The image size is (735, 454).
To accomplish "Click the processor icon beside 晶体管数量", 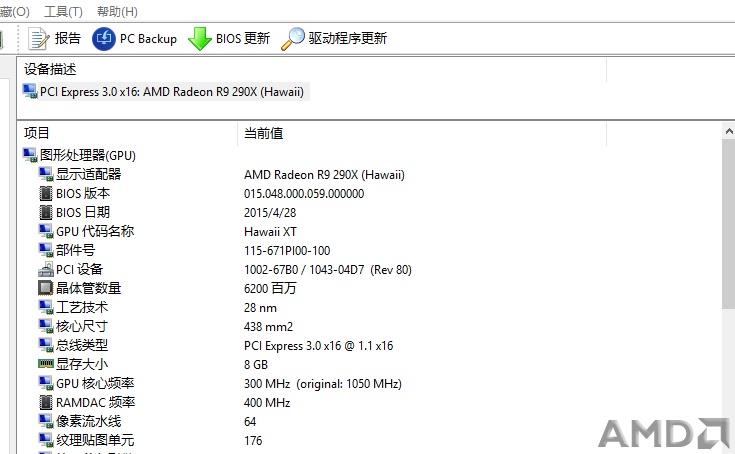I will tap(45, 288).
